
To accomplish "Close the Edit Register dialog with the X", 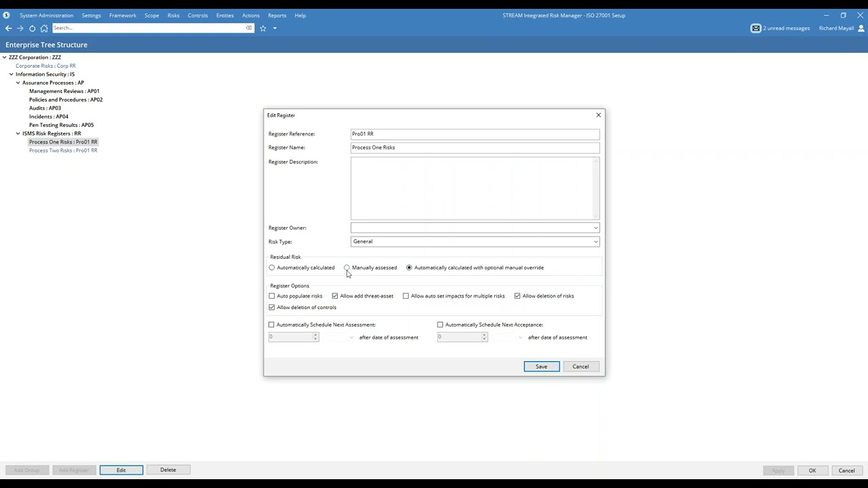I will (598, 115).
